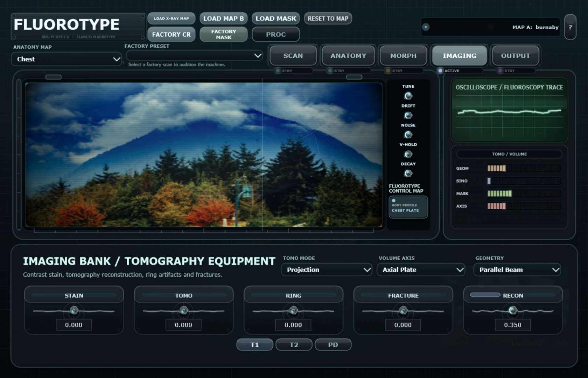Open the Anatomy Map Chest dropdown
588x378 pixels.
pyautogui.click(x=66, y=59)
